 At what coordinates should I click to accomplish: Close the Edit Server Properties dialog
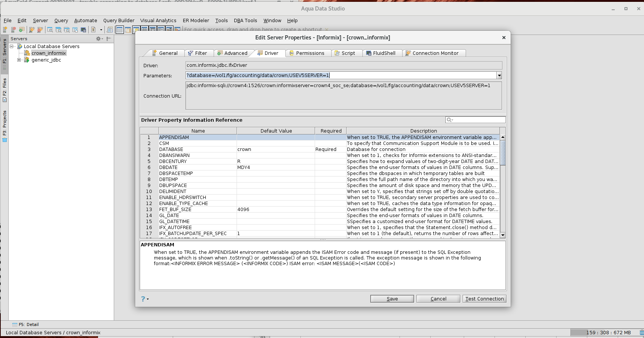[x=504, y=38]
